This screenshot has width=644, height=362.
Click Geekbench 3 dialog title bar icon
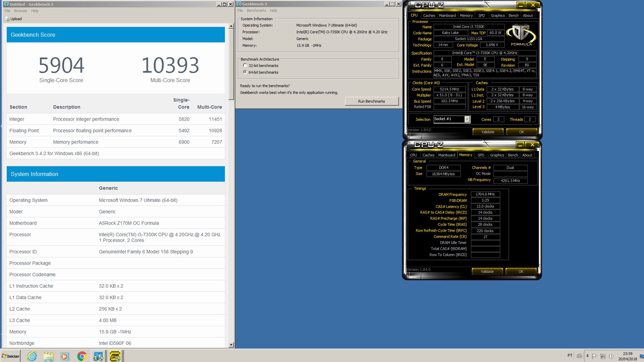pyautogui.click(x=239, y=4)
